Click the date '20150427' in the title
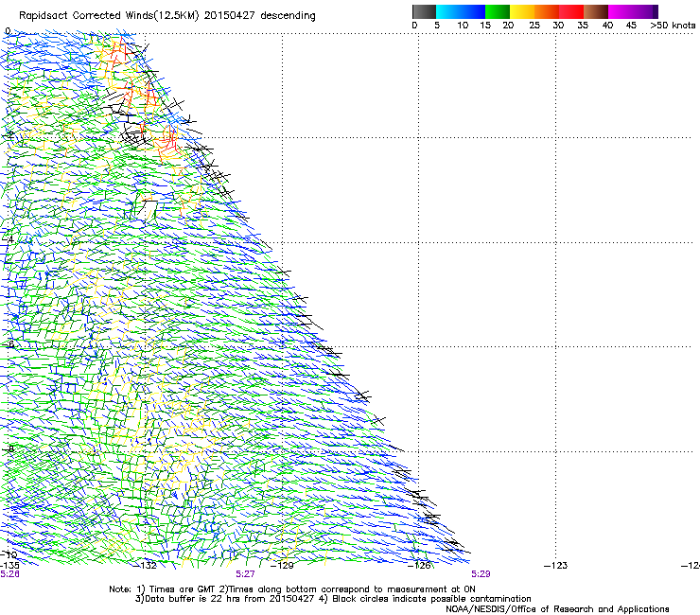The width and height of the screenshot is (700, 615). 229,15
